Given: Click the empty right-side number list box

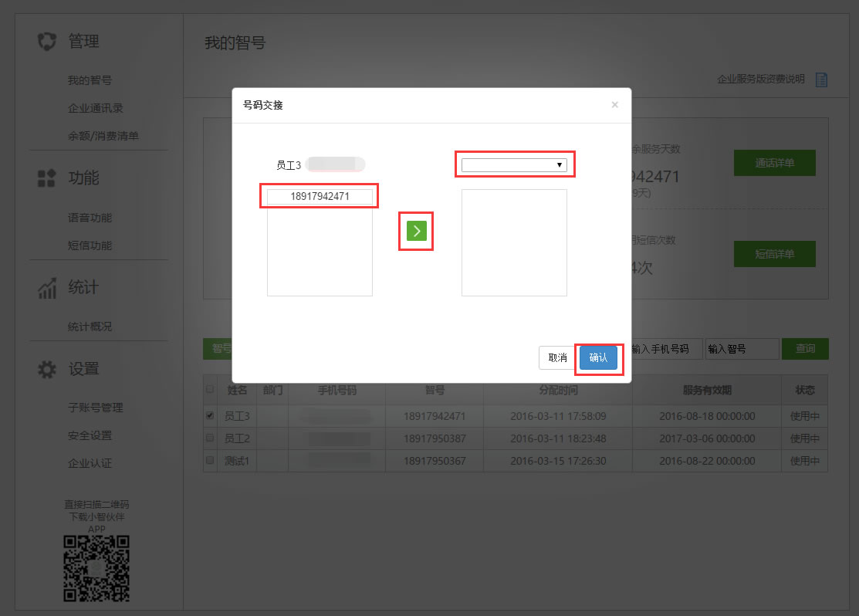Looking at the screenshot, I should pyautogui.click(x=515, y=243).
